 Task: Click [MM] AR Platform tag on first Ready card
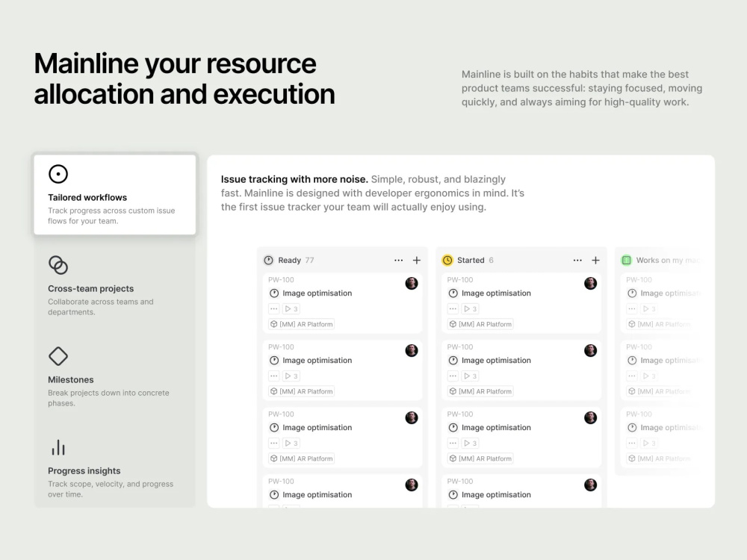(302, 324)
